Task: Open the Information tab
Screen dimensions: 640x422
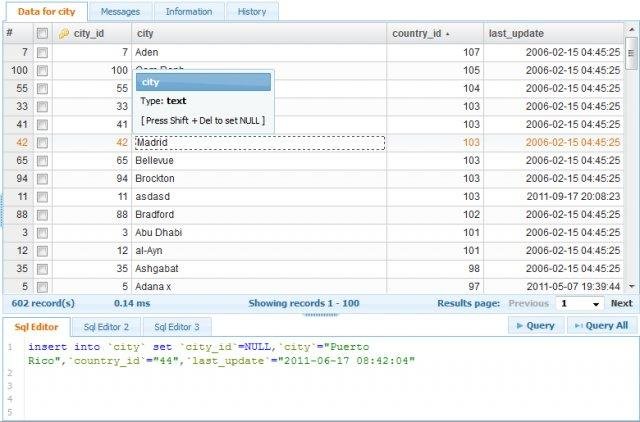Action: pos(189,11)
